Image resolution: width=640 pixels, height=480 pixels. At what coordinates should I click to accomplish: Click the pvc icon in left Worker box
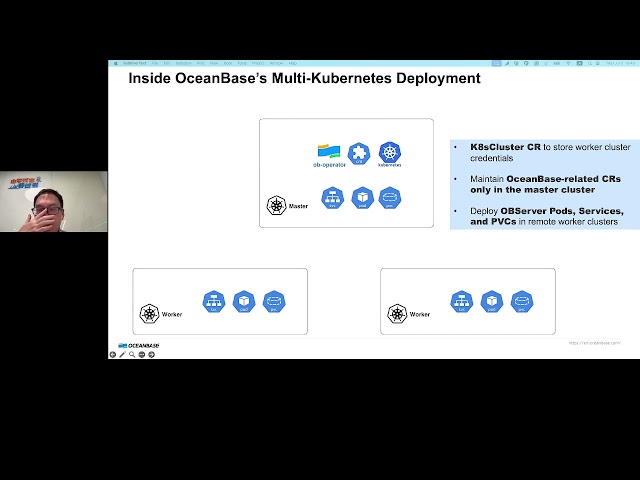(274, 302)
